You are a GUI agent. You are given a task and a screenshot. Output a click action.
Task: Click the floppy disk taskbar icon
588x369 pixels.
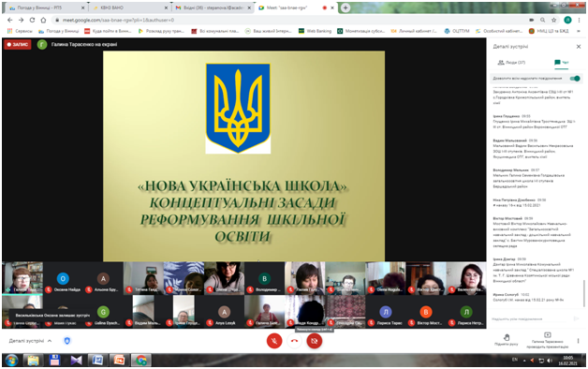pos(54,361)
